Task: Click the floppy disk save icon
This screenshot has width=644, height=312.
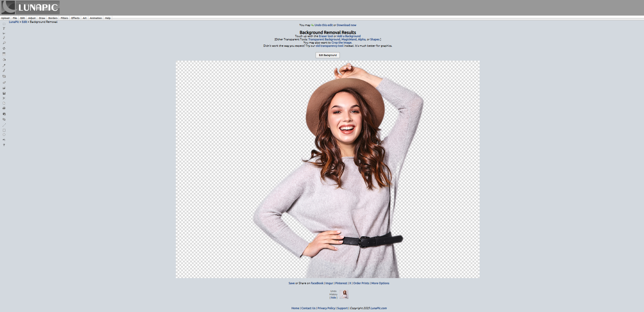Action: [x=4, y=93]
